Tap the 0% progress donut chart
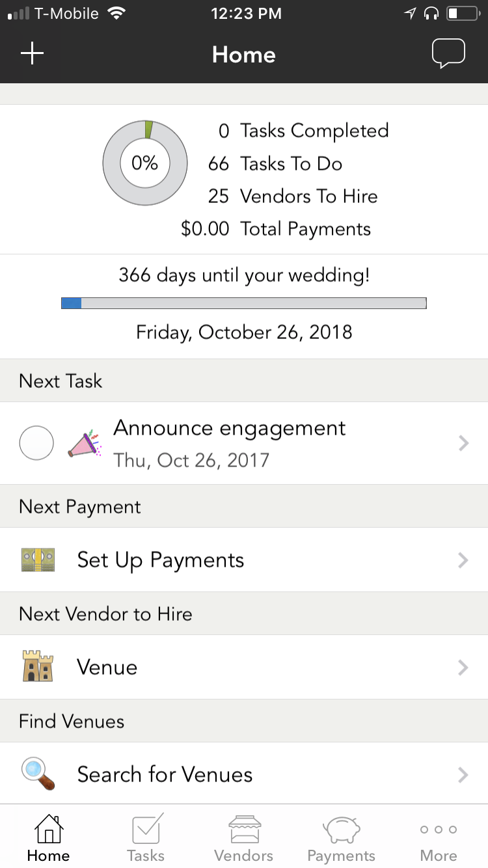The image size is (488, 868). coord(145,163)
